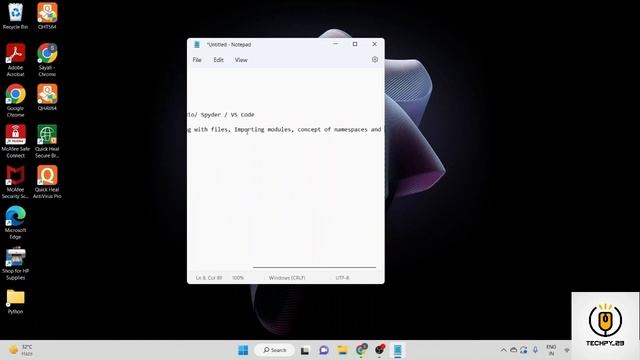The image size is (640, 360).
Task: Click the 100% zoom level status
Action: 238,278
